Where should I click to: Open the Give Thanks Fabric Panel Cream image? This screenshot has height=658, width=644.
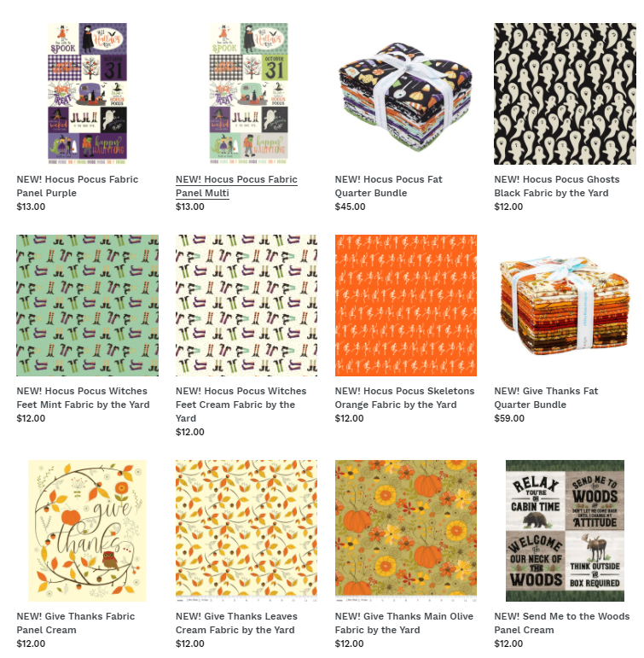click(x=87, y=531)
